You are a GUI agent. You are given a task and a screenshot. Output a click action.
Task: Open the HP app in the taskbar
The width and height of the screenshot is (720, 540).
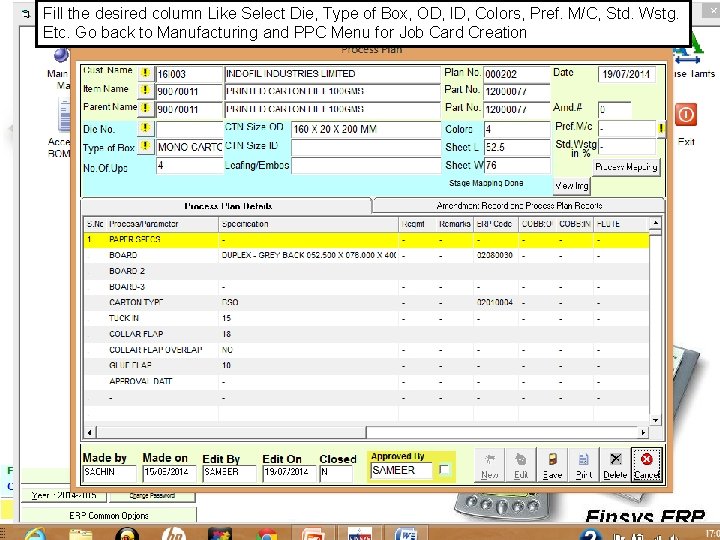[x=174, y=534]
